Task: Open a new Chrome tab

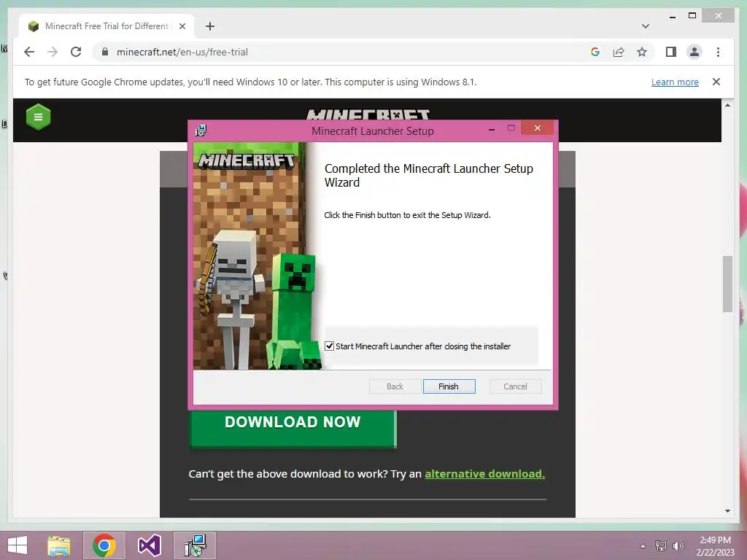Action: click(x=210, y=26)
